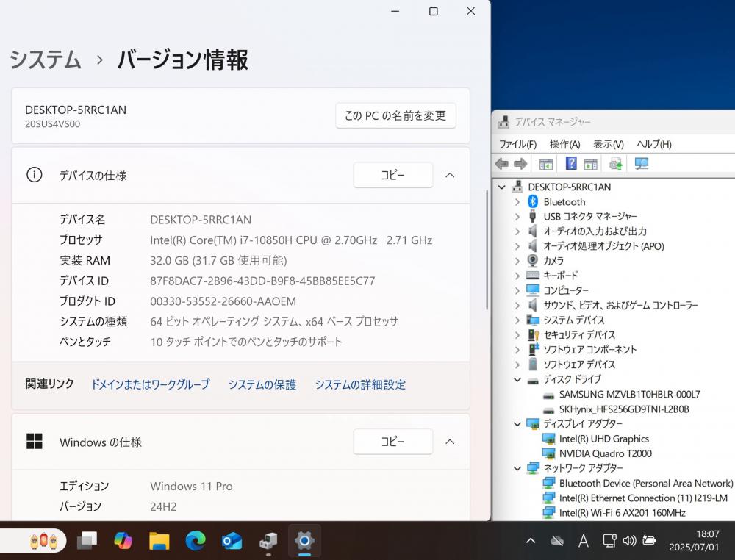
Task: Collapse root DESKTOP-5RRC1AN tree node arrow
Action: 501,187
